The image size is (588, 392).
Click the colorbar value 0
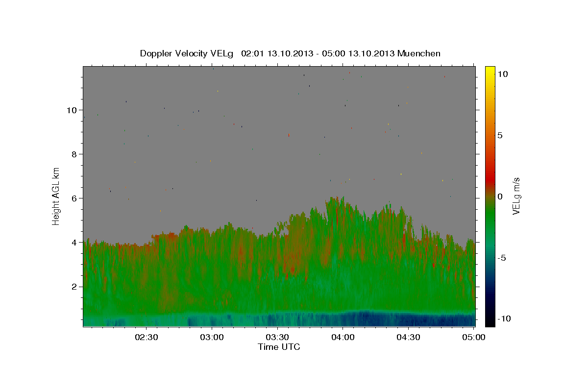click(x=500, y=196)
